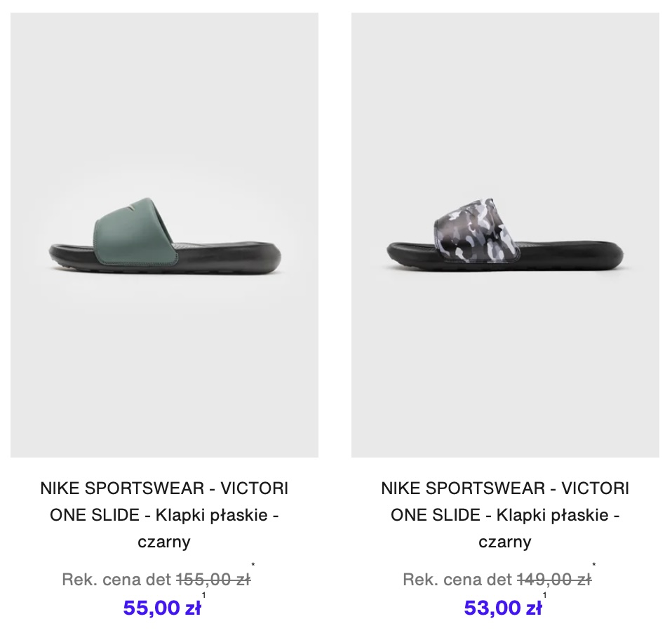This screenshot has height=633, width=672.
Task: Open the camo Victori One slide product image
Action: pos(505,234)
